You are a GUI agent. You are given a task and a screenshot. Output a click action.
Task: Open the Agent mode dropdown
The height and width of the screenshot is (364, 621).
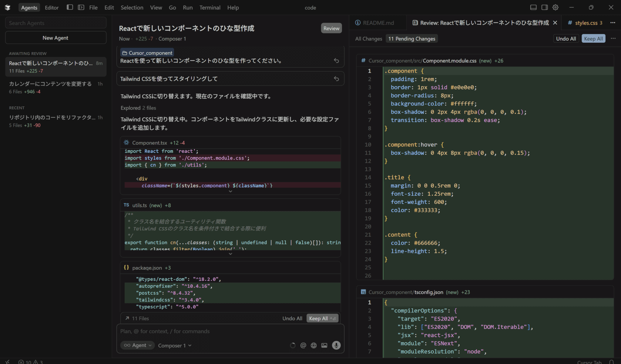coord(138,345)
